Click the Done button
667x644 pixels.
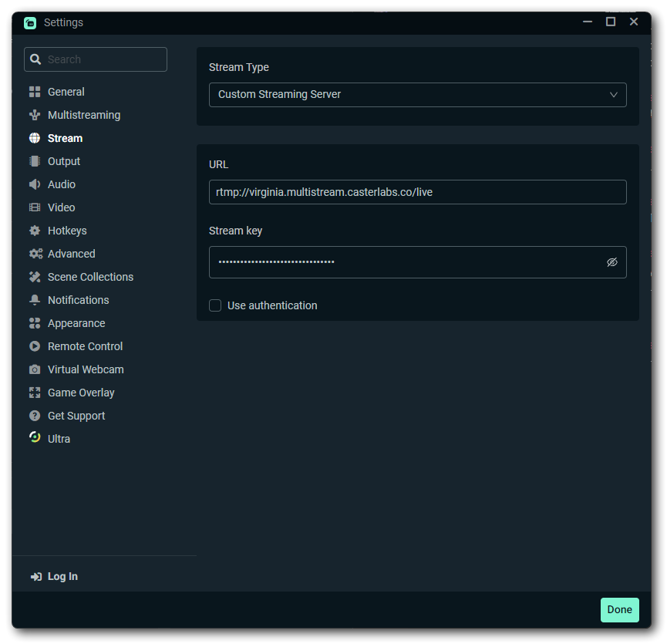[x=619, y=609]
